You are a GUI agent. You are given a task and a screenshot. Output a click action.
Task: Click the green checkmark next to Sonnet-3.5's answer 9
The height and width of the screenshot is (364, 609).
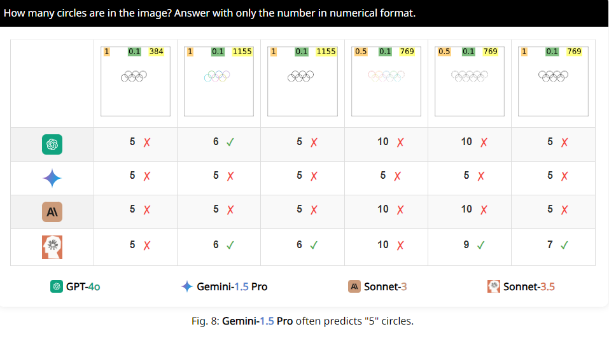pyautogui.click(x=481, y=245)
